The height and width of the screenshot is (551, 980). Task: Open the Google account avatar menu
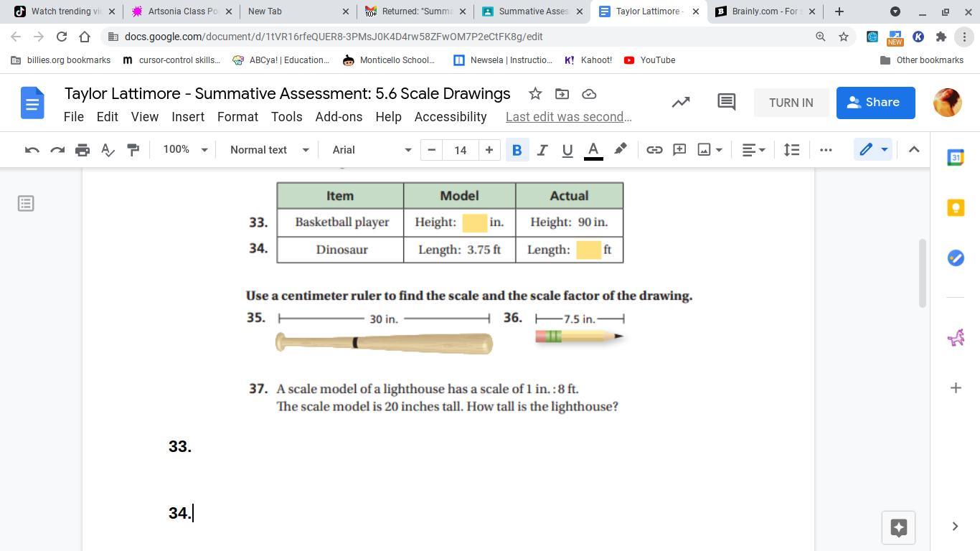coord(947,103)
